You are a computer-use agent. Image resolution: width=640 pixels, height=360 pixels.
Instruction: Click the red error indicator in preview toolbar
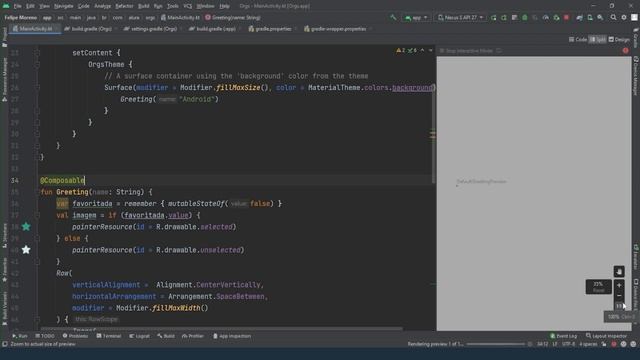[x=625, y=51]
